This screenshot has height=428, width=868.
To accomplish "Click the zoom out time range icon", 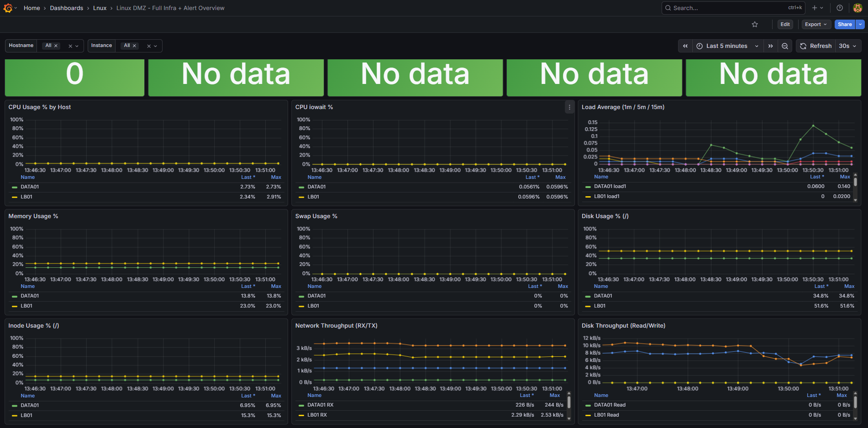I will [785, 46].
